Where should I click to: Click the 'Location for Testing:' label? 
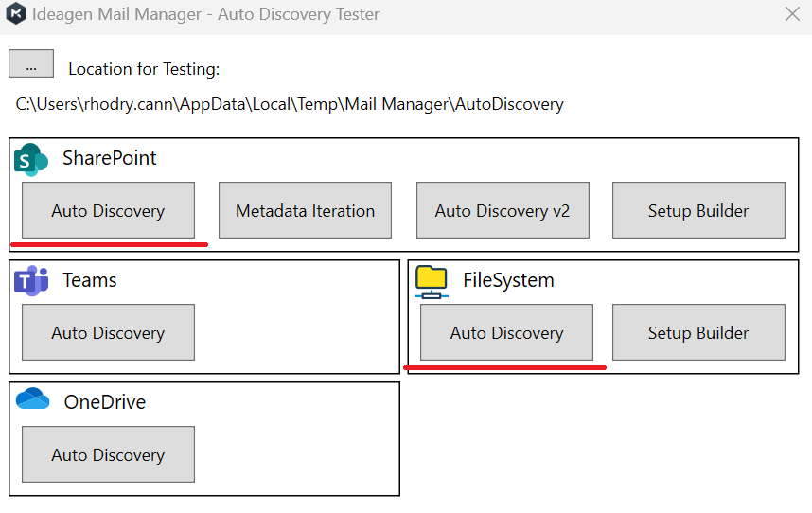(144, 69)
